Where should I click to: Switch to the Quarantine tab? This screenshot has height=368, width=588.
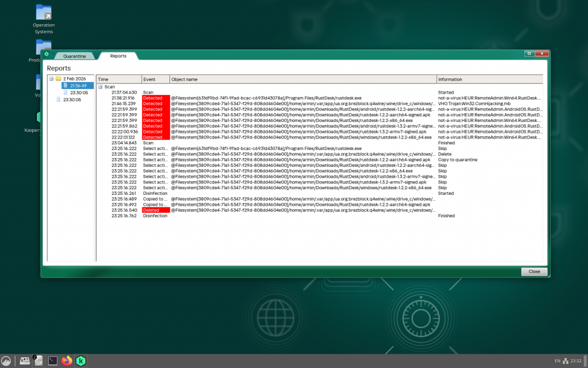(x=74, y=56)
